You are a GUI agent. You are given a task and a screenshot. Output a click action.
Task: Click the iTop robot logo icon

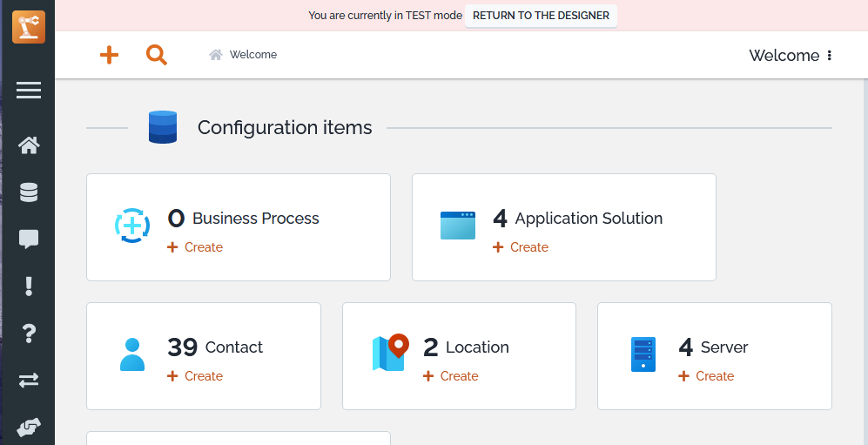28,26
